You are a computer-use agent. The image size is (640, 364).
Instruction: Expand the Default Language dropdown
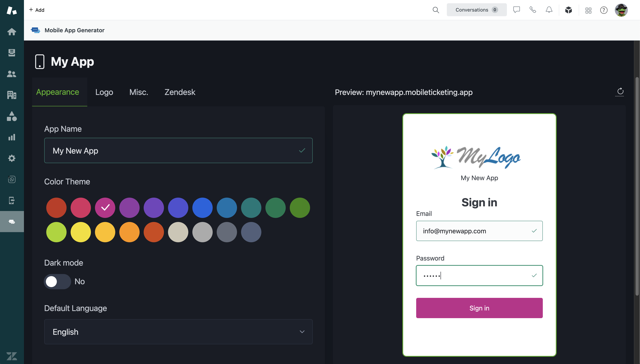pos(178,332)
